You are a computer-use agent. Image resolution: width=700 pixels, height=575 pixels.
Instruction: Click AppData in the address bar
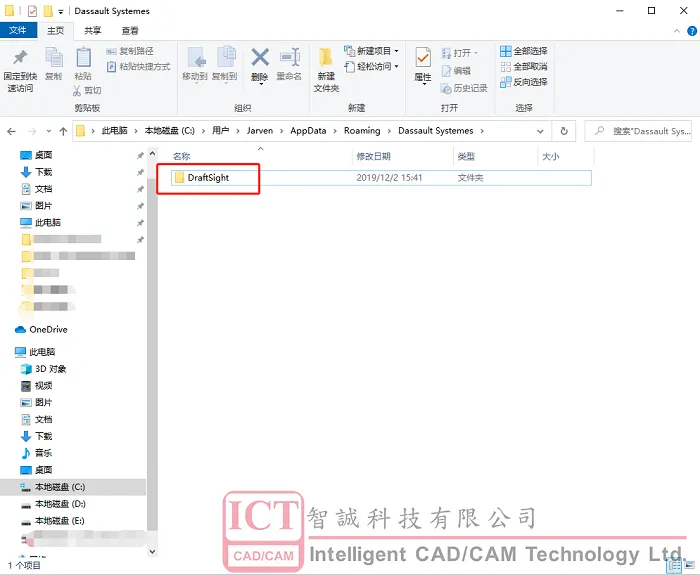[308, 131]
